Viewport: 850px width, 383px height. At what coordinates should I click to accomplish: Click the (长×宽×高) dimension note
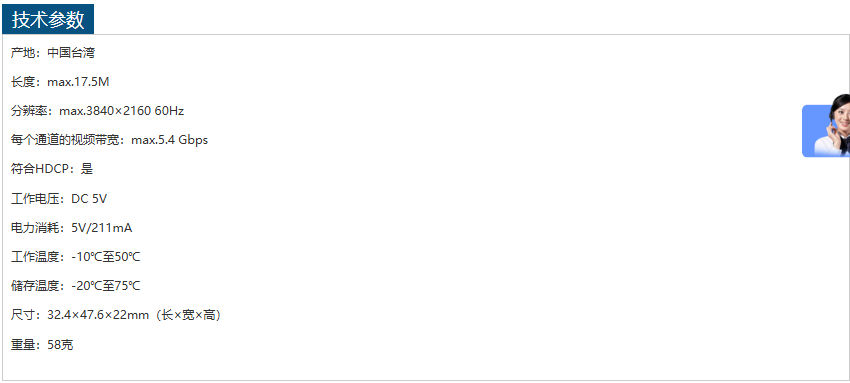(x=188, y=315)
